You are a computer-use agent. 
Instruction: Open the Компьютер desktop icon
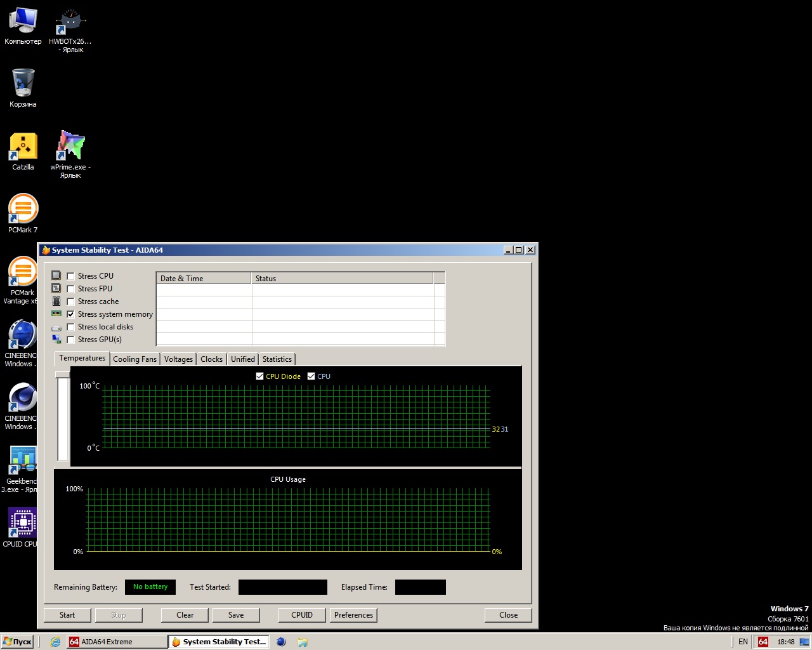click(x=23, y=27)
